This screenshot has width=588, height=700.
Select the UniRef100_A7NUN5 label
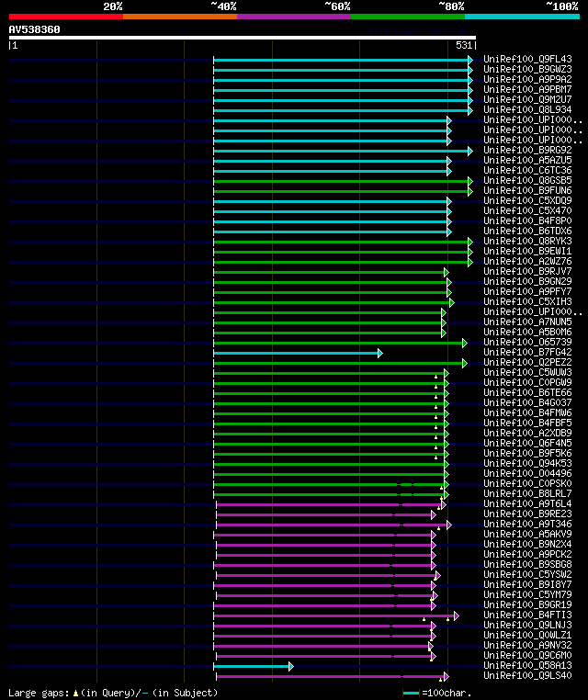(x=527, y=322)
